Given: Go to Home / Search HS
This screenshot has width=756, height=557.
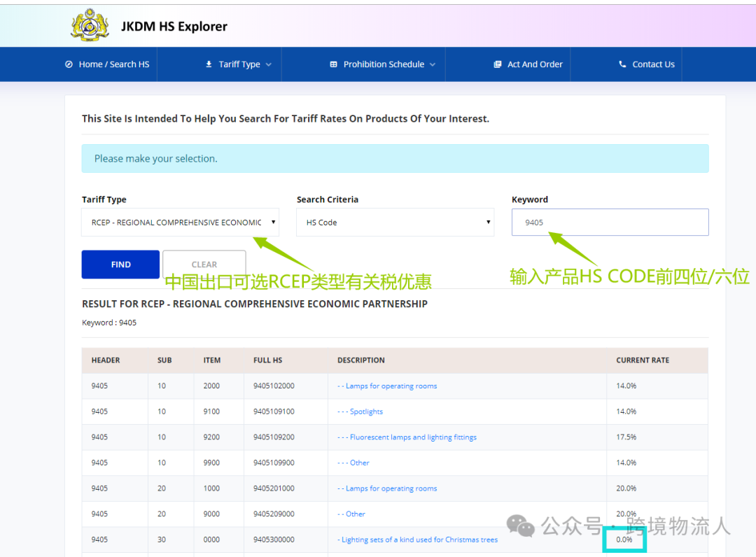Looking at the screenshot, I should (114, 64).
